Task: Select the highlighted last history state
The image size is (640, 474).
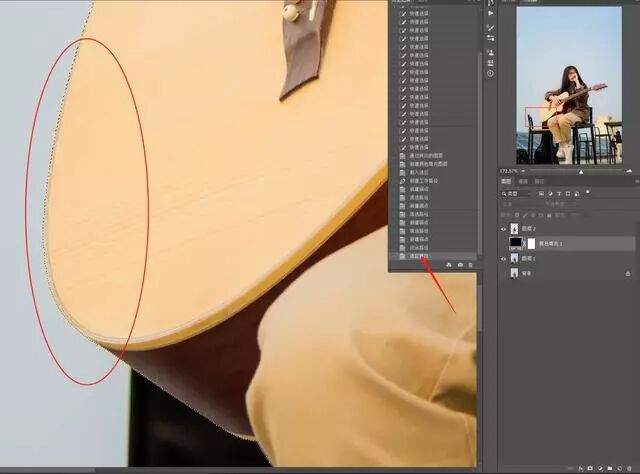Action: (433, 256)
